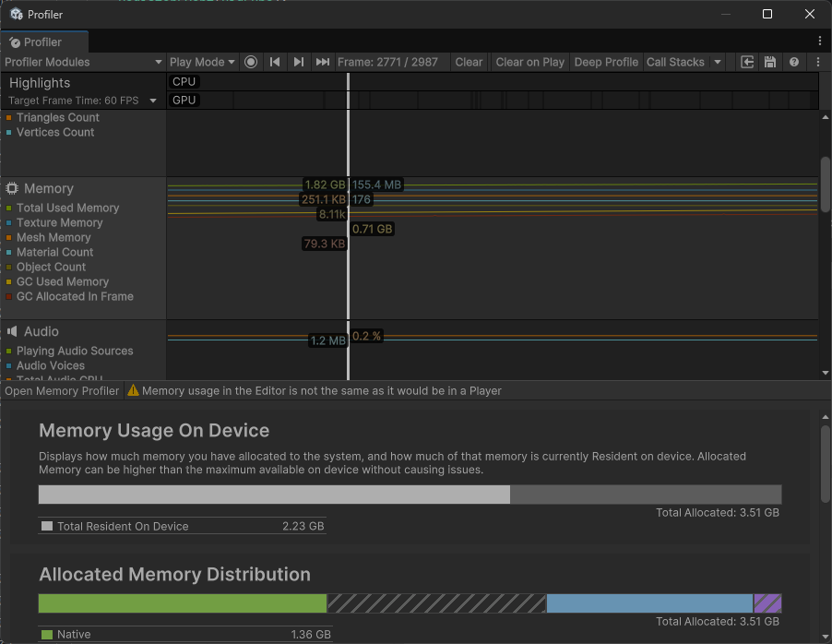Click Open Memory Profiler
The image size is (832, 644).
[61, 390]
